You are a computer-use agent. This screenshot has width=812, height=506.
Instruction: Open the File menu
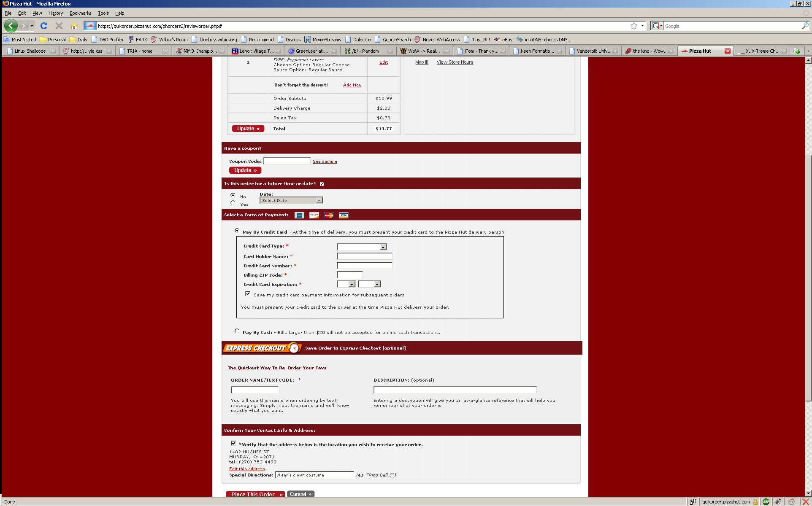click(x=8, y=13)
